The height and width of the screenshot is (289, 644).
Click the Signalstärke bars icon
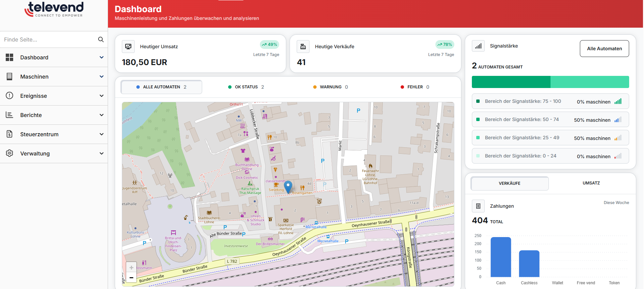pos(478,46)
